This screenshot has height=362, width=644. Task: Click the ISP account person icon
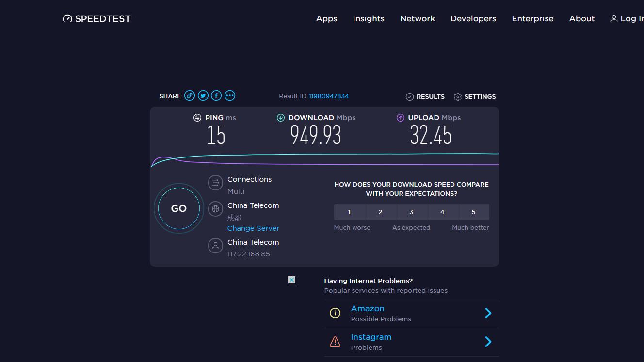pos(215,246)
